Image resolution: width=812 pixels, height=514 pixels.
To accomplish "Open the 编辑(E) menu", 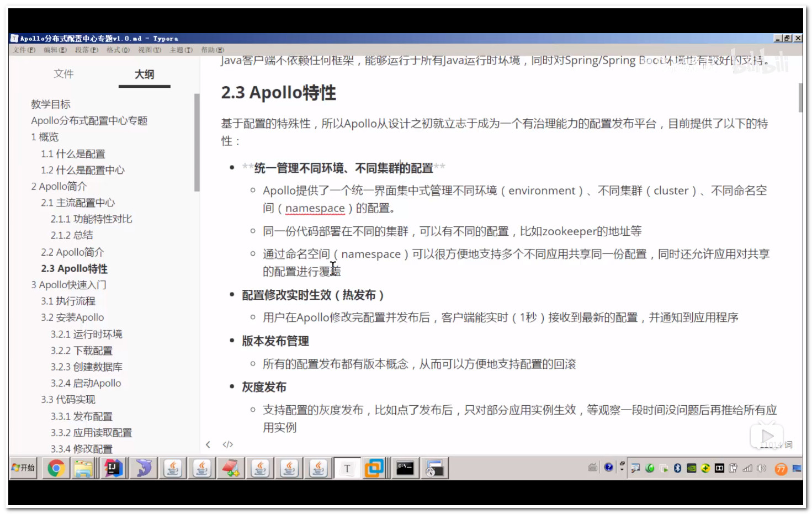I will (x=55, y=50).
